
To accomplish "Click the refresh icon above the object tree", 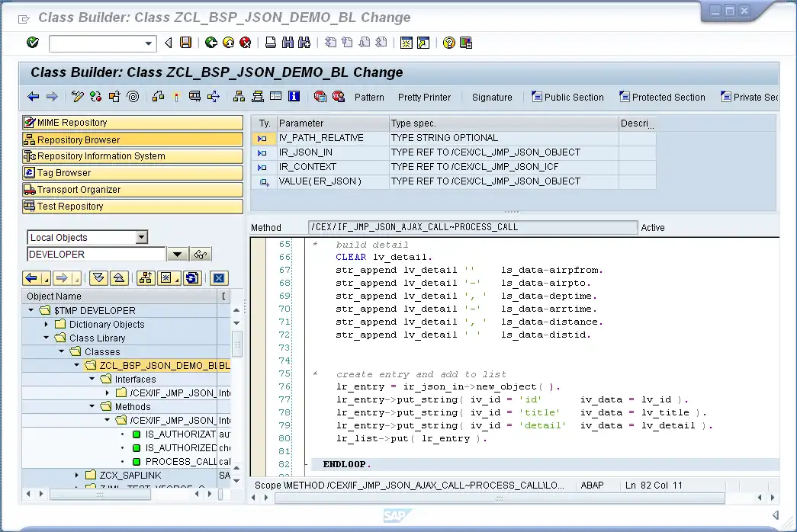I will click(192, 278).
